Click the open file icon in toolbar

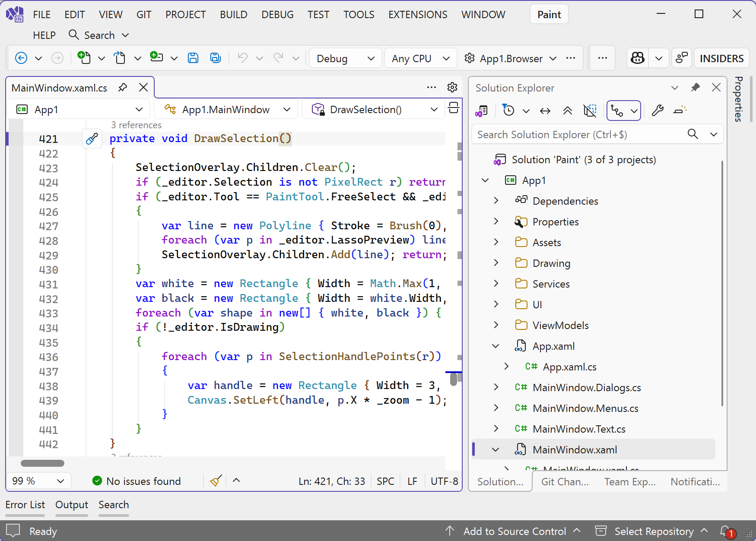pyautogui.click(x=120, y=57)
